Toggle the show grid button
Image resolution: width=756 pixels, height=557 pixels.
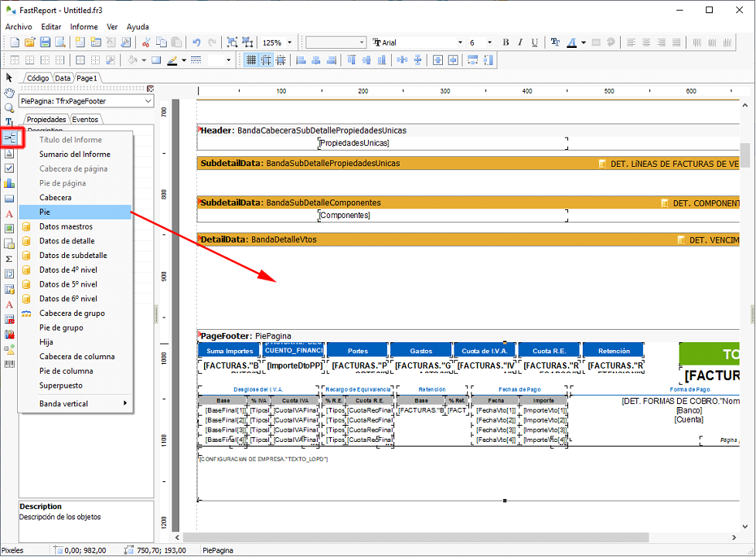(251, 60)
